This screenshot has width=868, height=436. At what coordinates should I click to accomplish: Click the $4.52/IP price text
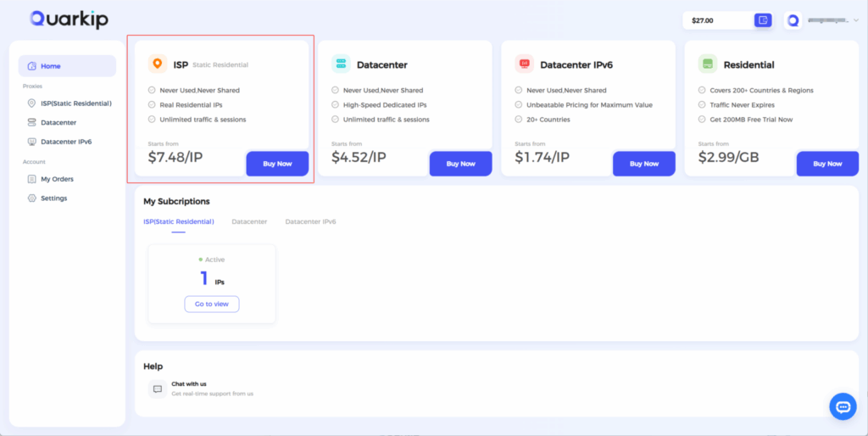click(x=359, y=157)
